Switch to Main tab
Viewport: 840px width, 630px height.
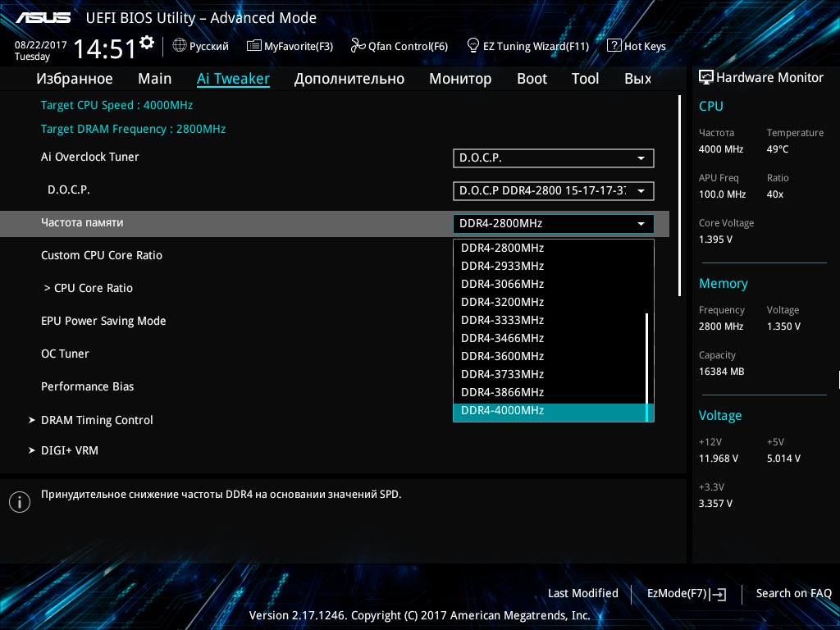pos(155,79)
